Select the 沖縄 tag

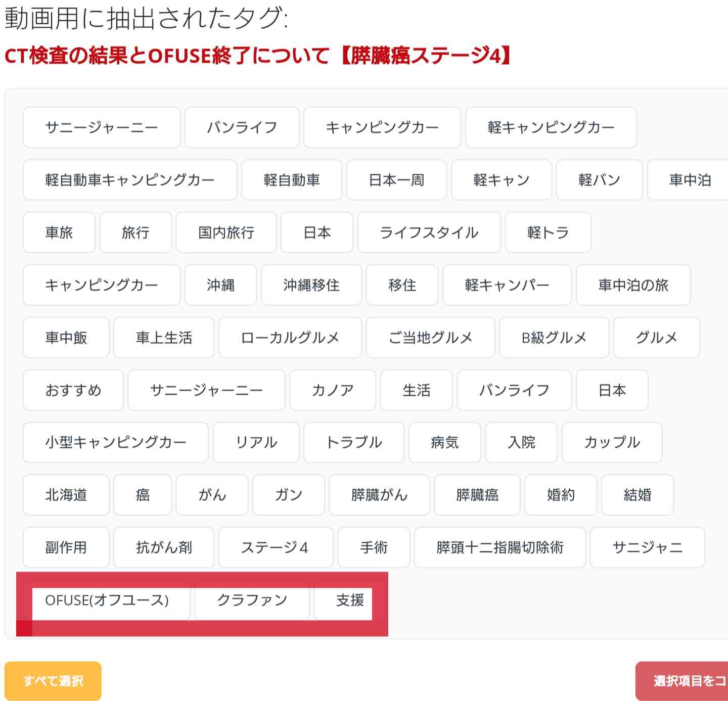220,285
